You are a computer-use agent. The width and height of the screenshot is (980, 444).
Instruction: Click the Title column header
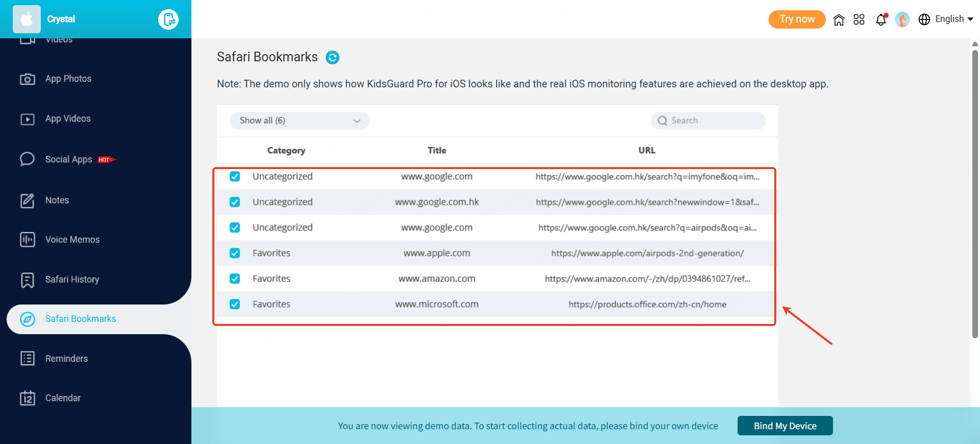[x=437, y=150]
